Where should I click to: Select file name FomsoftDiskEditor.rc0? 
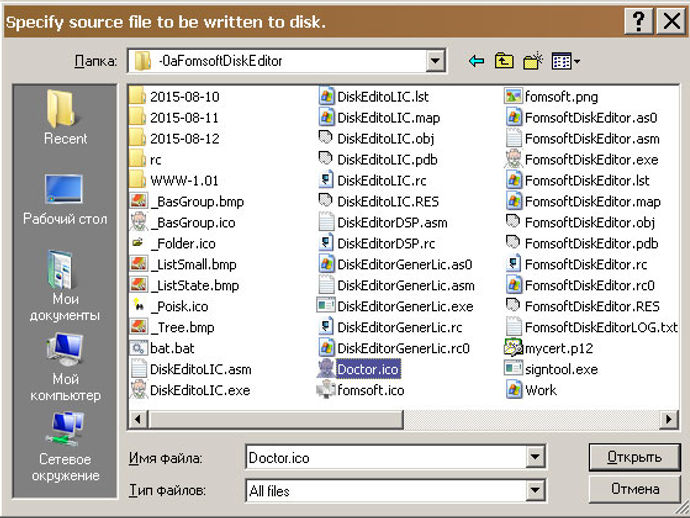[590, 286]
